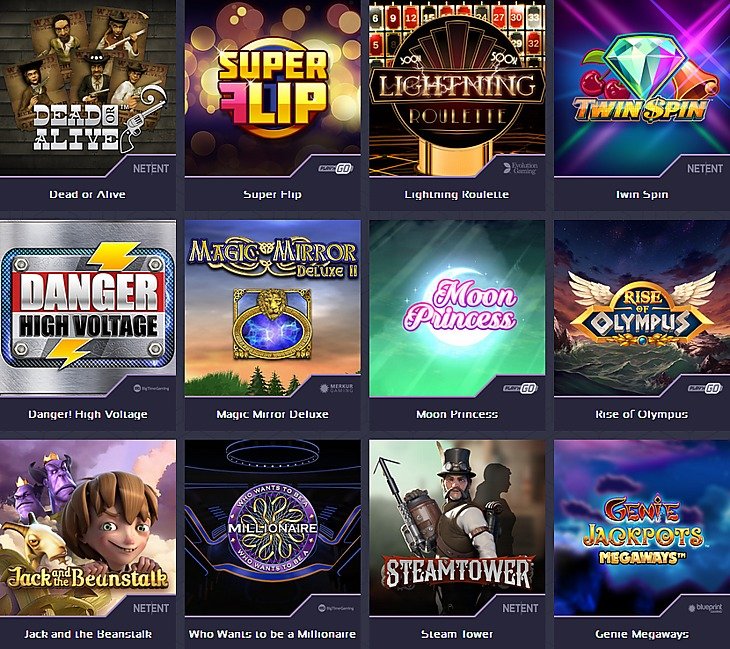
Task: Open the Rise of Olympus thumbnail
Action: [x=642, y=308]
